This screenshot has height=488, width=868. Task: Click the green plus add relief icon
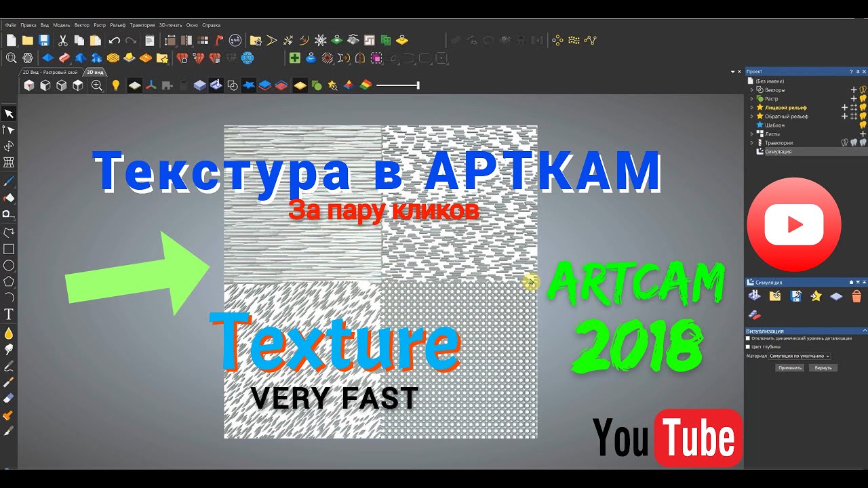(294, 58)
